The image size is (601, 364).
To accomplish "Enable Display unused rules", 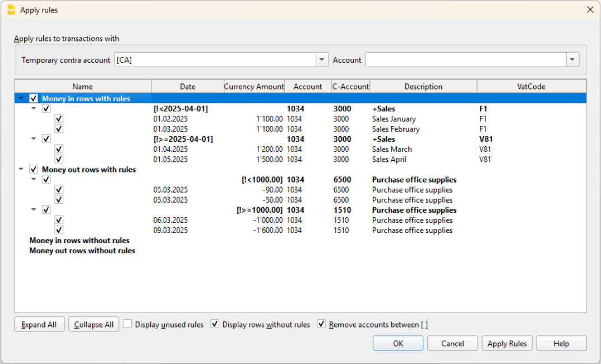I will point(128,324).
